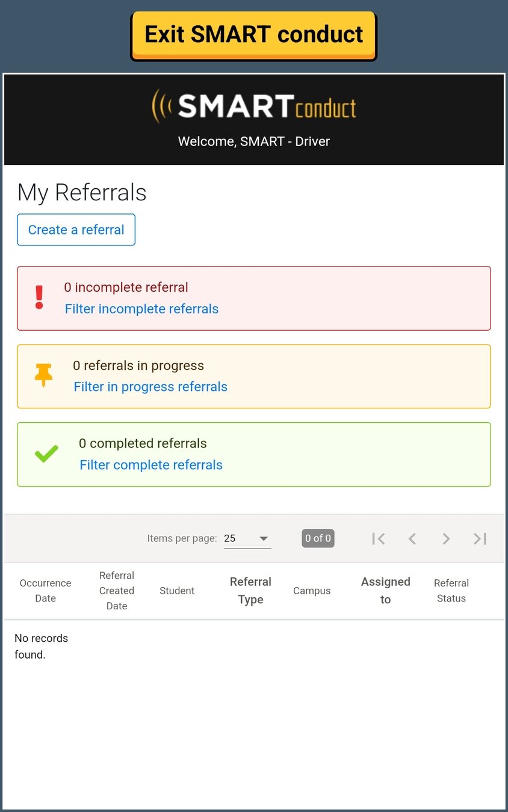Sort by Assigned to column header
Image resolution: width=508 pixels, height=812 pixels.
[x=386, y=591]
